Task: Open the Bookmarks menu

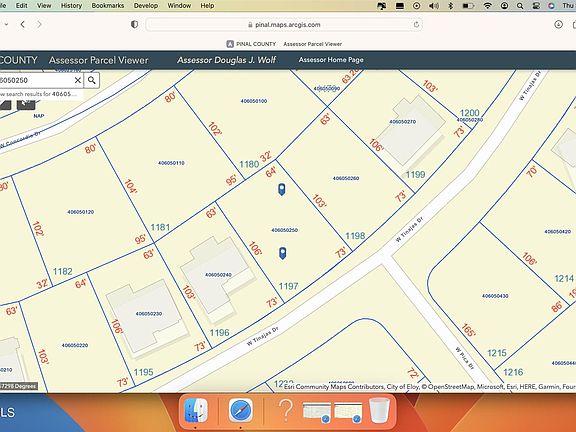Action: pos(108,6)
